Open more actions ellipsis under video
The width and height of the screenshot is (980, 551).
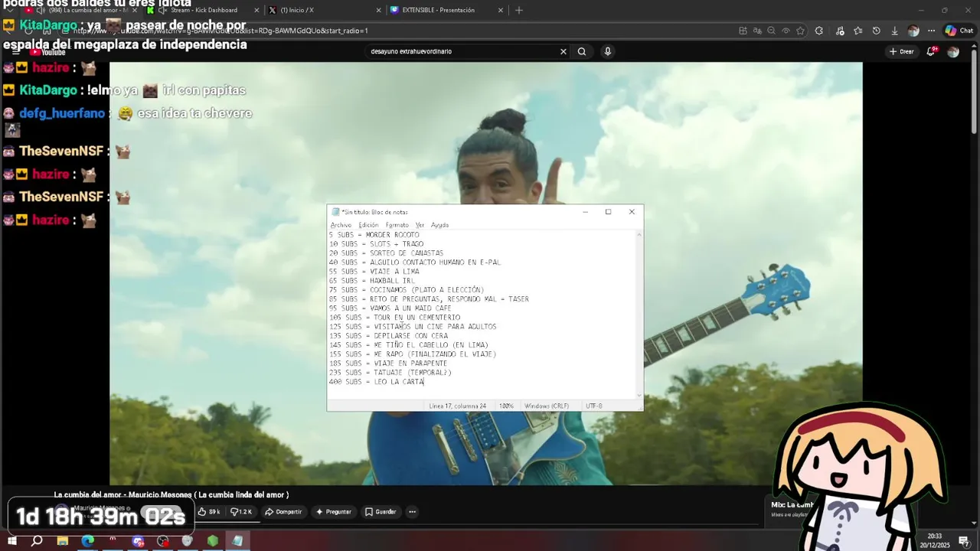coord(412,511)
